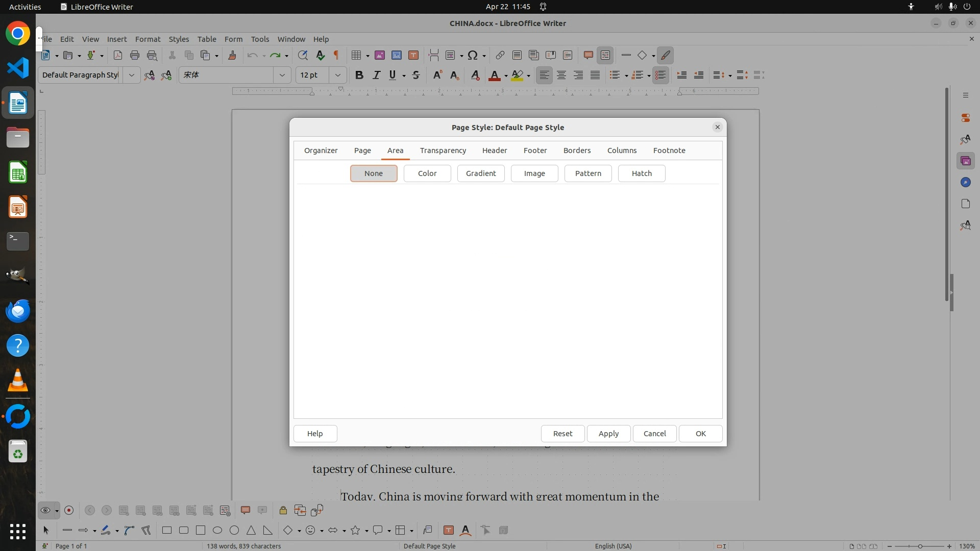980x551 pixels.
Task: Toggle Bold formatting icon
Action: coord(359,75)
